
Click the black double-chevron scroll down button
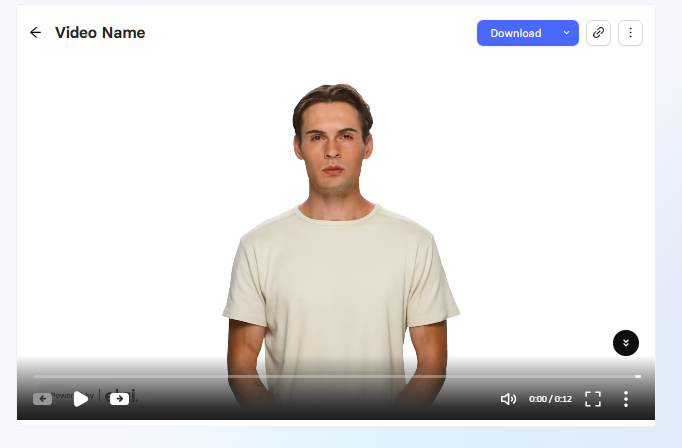(x=626, y=343)
